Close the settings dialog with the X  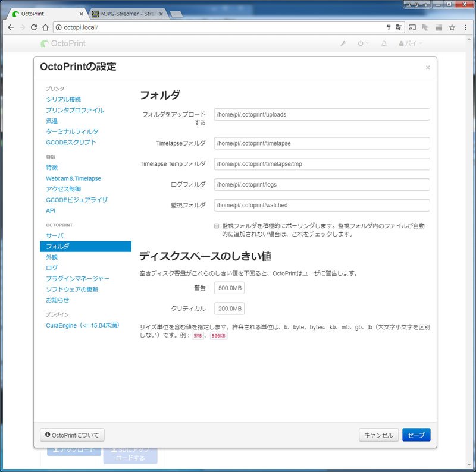click(x=428, y=67)
